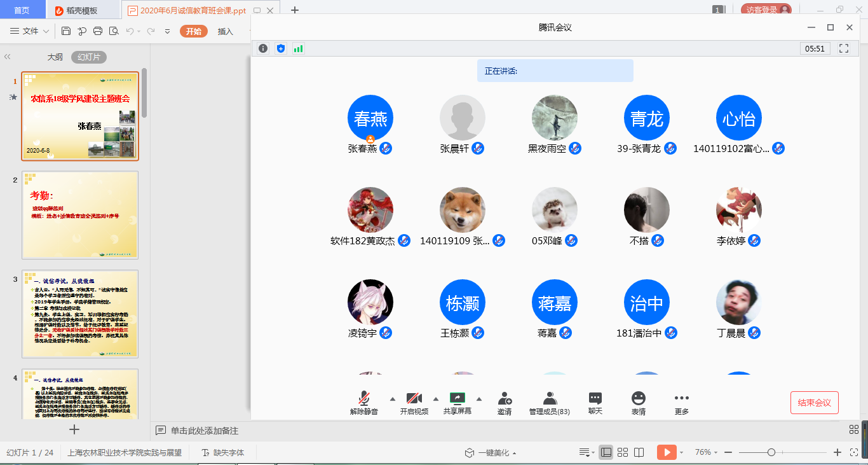Expand the audio options arrow beside mute
This screenshot has width=868, height=465.
tap(392, 399)
